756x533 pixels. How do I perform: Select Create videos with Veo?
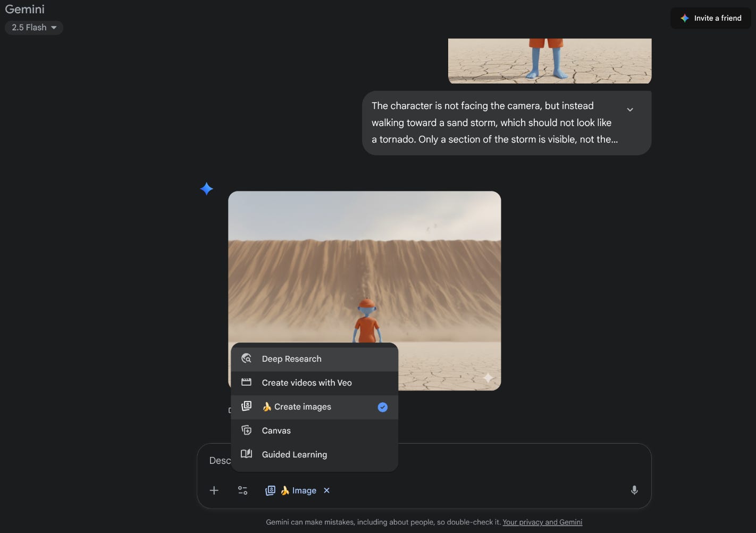tap(315, 383)
